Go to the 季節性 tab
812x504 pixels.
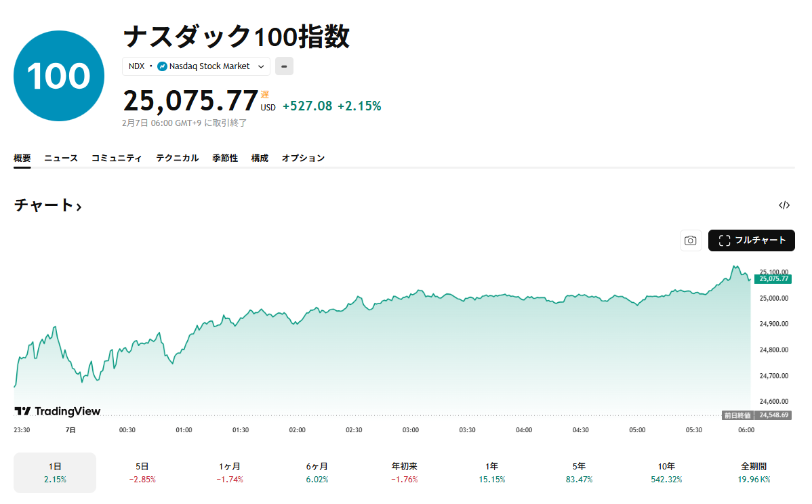(225, 158)
